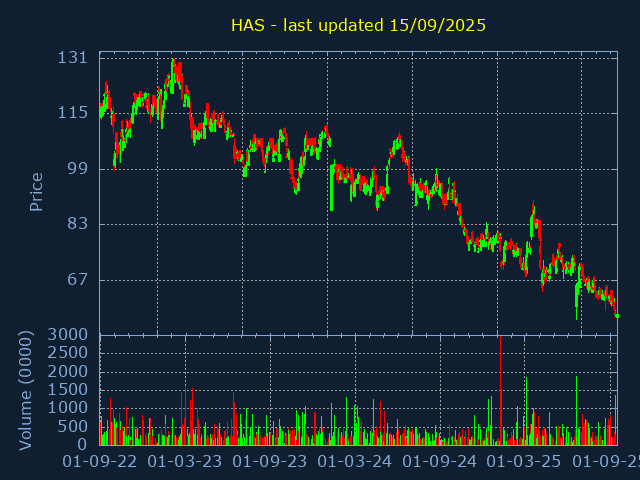Click the volume axis label 2500
Image resolution: width=640 pixels, height=480 pixels.
coord(68,353)
